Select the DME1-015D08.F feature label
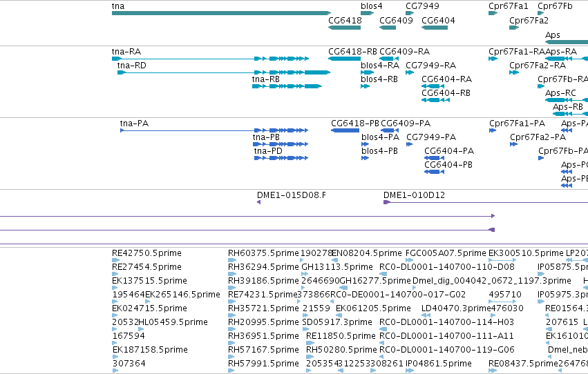The image size is (588, 374). pyautogui.click(x=292, y=195)
